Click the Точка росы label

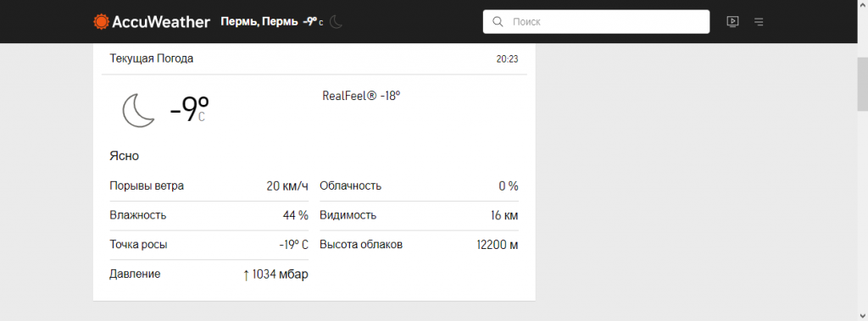pyautogui.click(x=138, y=245)
